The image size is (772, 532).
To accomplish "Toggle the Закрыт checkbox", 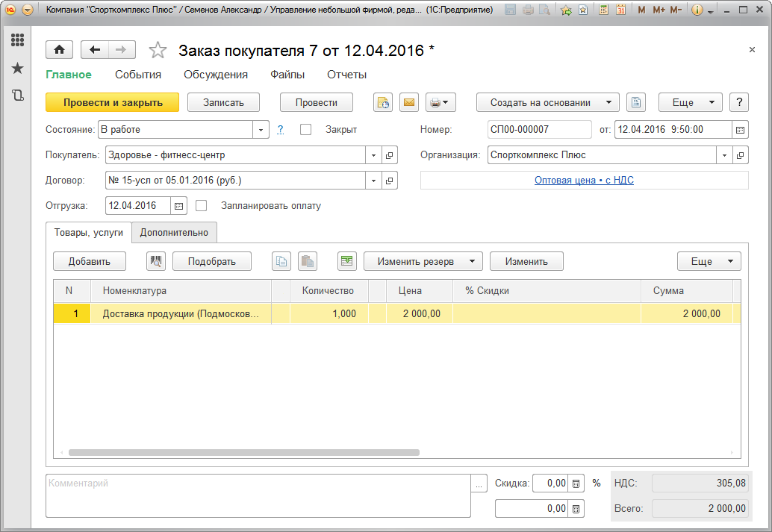I will pos(305,129).
